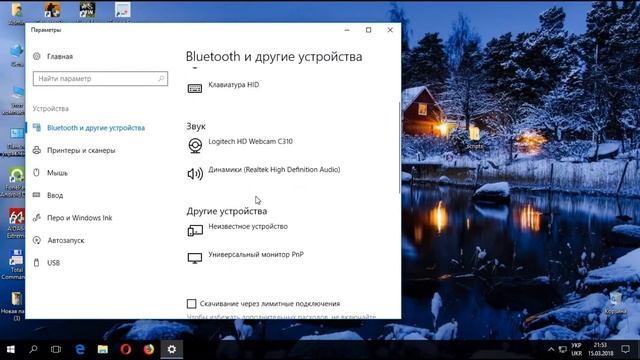Open the Windows Start menu
640x360 pixels.
click(11, 349)
